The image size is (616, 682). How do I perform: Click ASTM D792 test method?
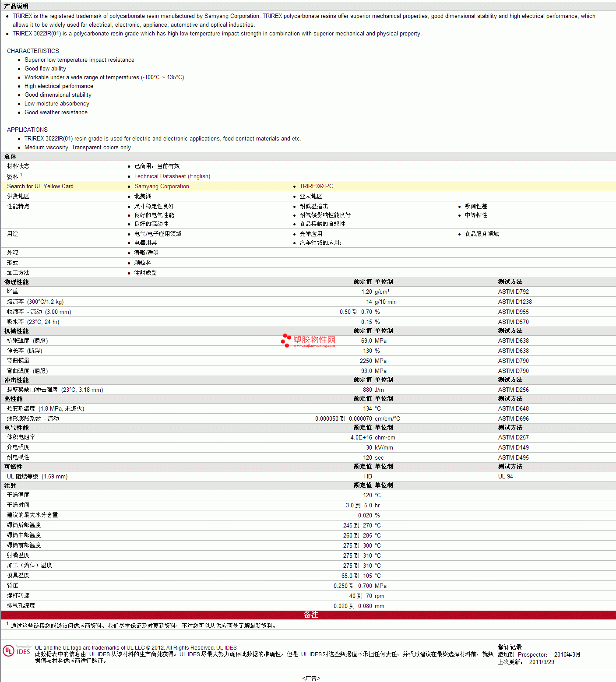[514, 292]
